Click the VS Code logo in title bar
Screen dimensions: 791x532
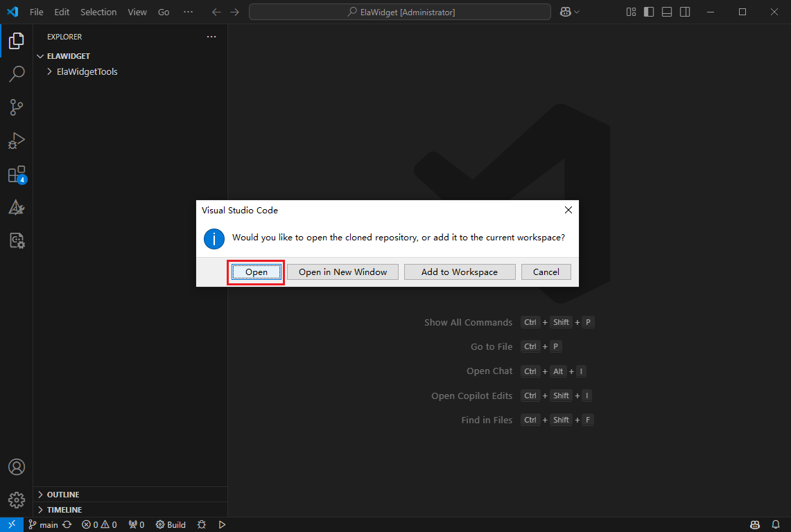pyautogui.click(x=12, y=12)
